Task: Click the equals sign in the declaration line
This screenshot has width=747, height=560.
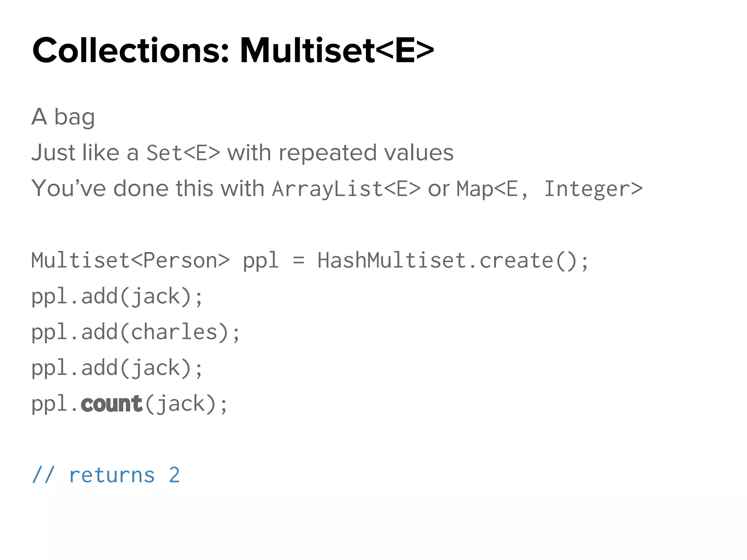Action: (x=298, y=261)
